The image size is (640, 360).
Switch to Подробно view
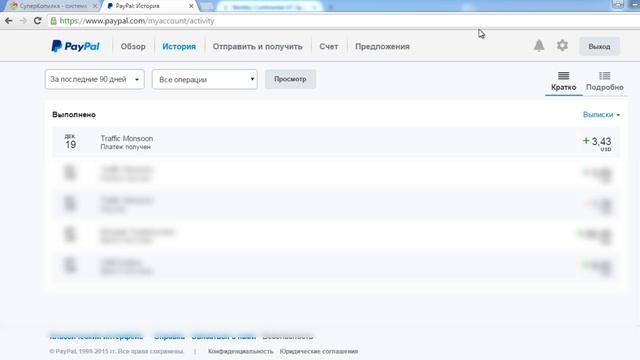click(x=604, y=81)
